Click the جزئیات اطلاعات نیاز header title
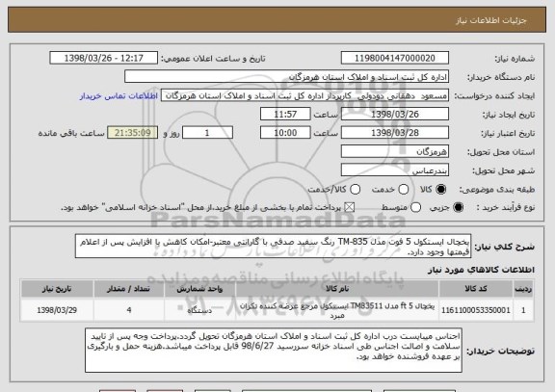The height and width of the screenshot is (392, 555). 491,20
